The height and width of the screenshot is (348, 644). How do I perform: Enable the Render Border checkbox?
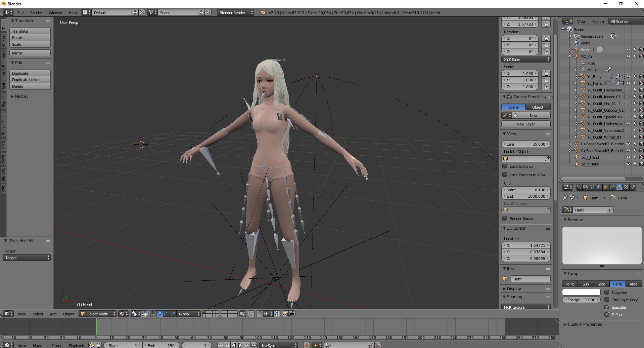(x=505, y=219)
